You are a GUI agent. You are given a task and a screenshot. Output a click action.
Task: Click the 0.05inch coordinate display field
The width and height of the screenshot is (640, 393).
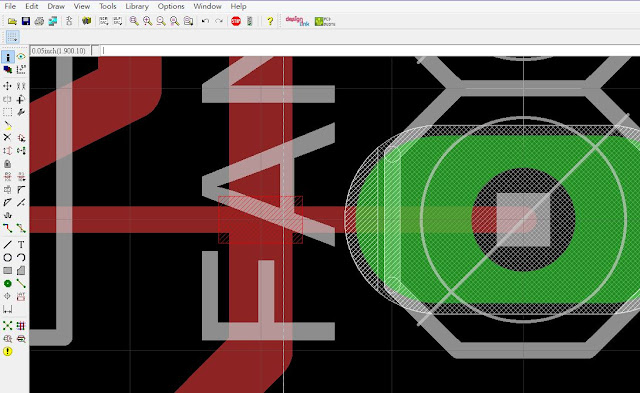pyautogui.click(x=60, y=51)
